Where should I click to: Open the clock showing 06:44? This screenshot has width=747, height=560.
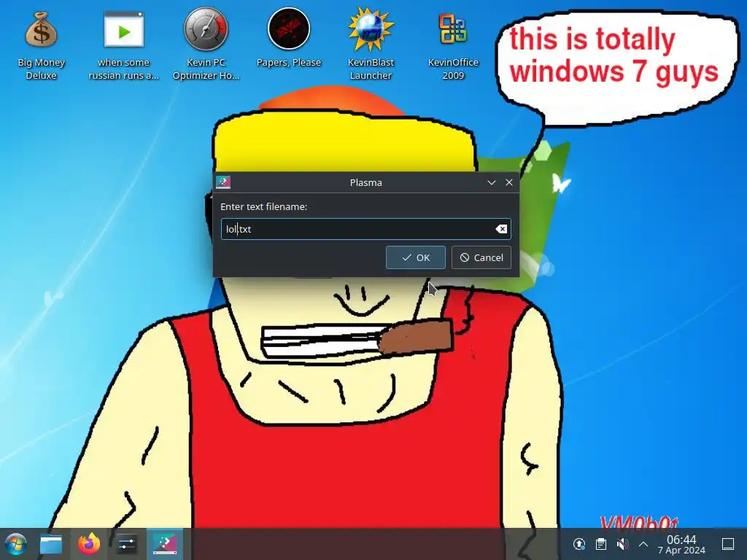(681, 544)
